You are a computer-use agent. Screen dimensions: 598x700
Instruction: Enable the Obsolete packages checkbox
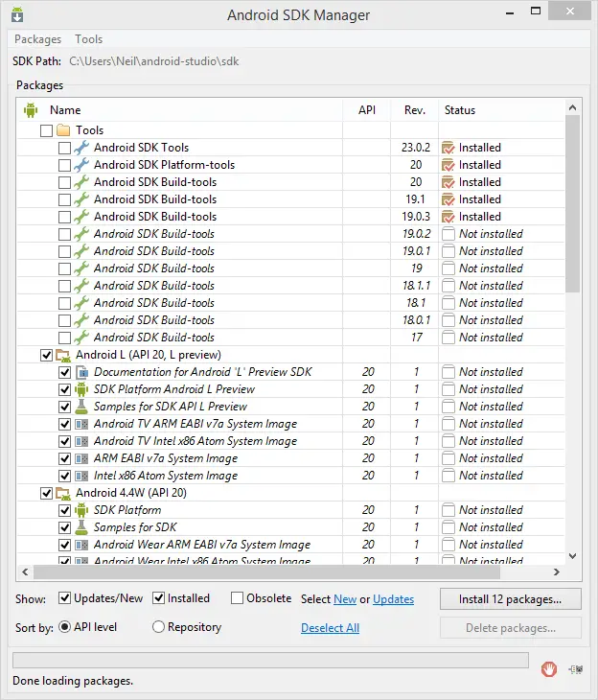pos(237,598)
